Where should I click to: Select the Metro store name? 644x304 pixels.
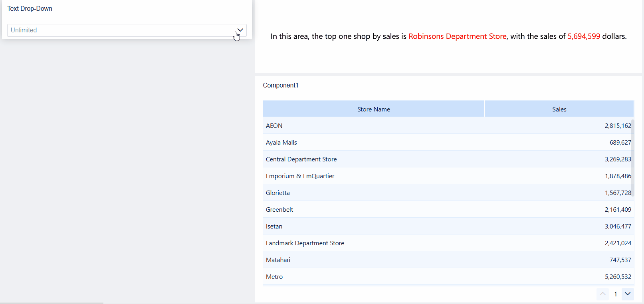(x=274, y=277)
